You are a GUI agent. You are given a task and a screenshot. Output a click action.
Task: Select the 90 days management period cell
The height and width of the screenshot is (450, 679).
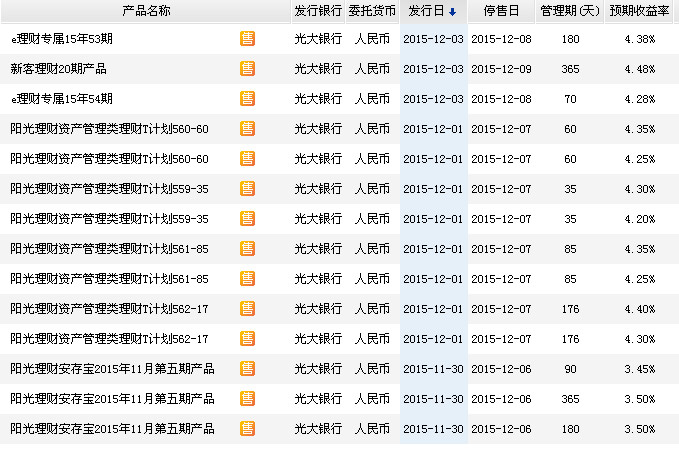click(570, 369)
